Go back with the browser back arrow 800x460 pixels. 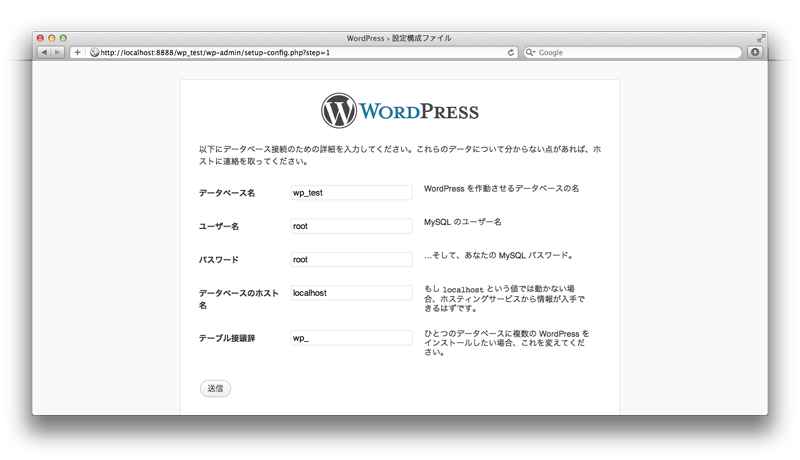click(44, 52)
